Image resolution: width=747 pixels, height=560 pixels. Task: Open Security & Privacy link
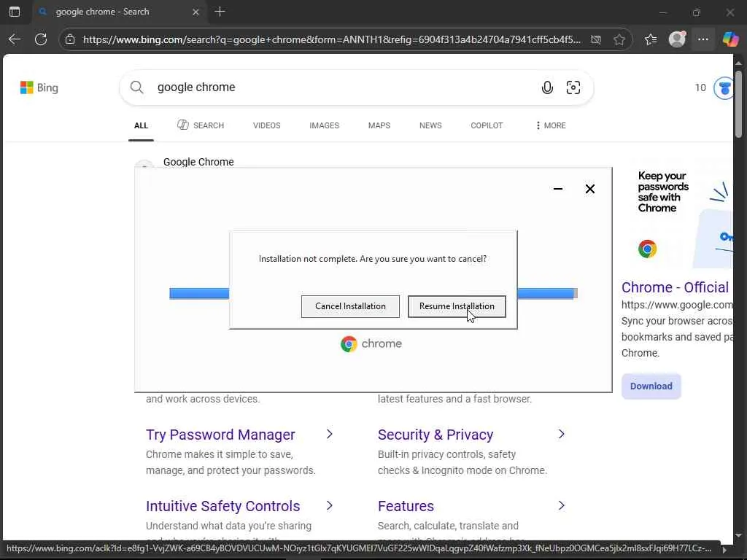[x=436, y=435]
